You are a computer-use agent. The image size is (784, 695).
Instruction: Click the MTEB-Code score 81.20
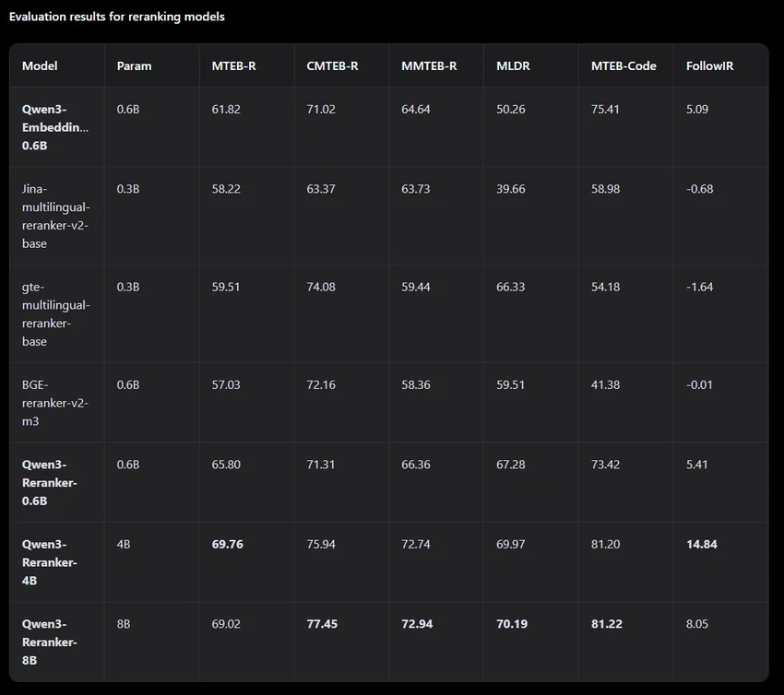[x=605, y=544]
